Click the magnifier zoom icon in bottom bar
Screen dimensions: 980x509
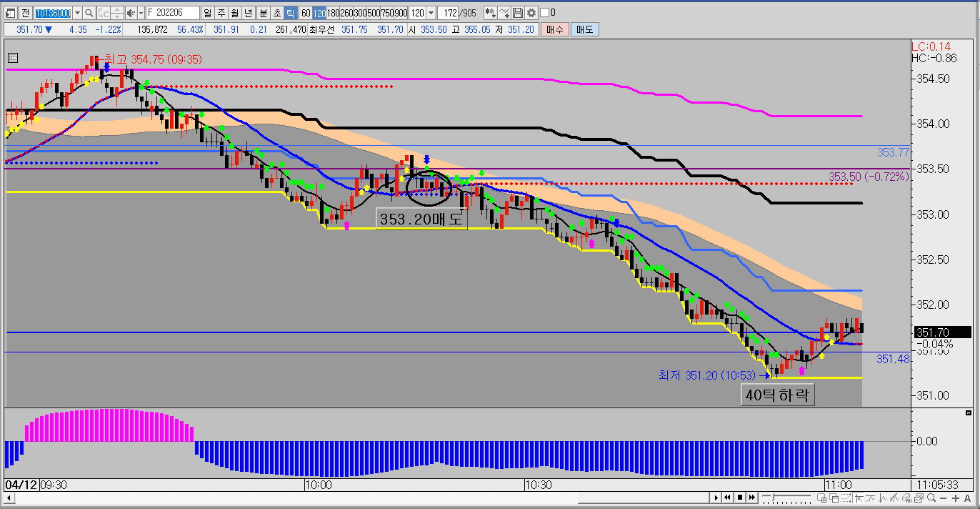click(x=931, y=498)
